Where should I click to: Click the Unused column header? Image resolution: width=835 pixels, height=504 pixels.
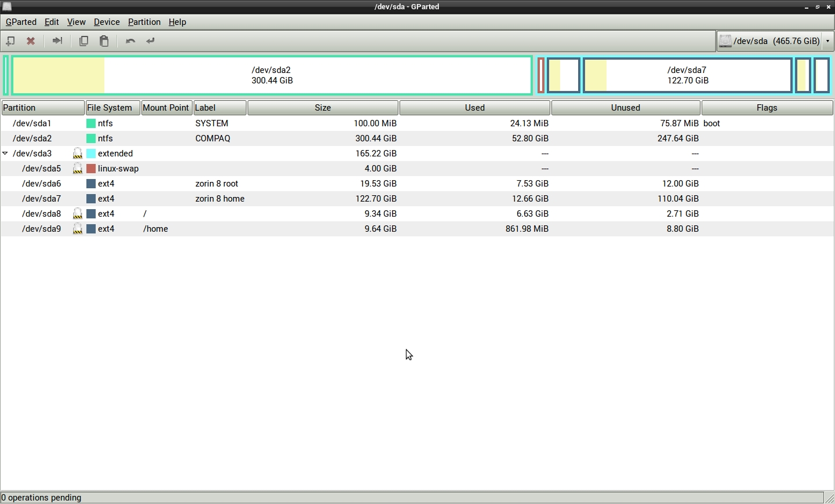[x=626, y=108]
